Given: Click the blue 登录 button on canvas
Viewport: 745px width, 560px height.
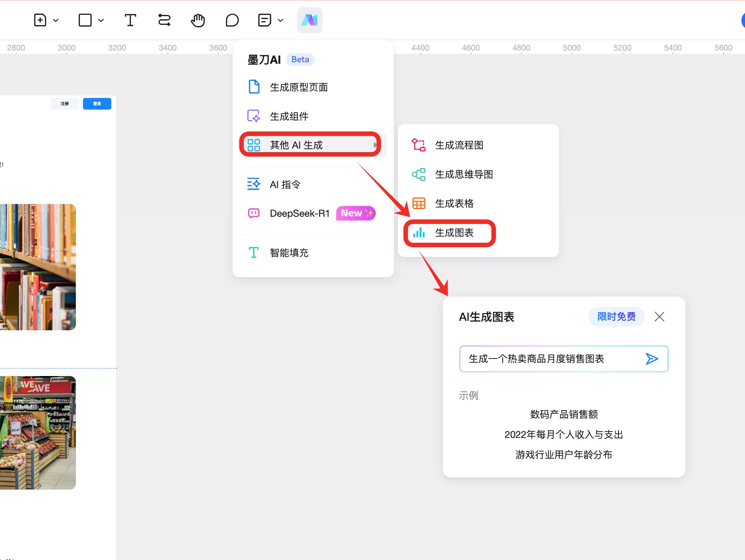Looking at the screenshot, I should 97,104.
